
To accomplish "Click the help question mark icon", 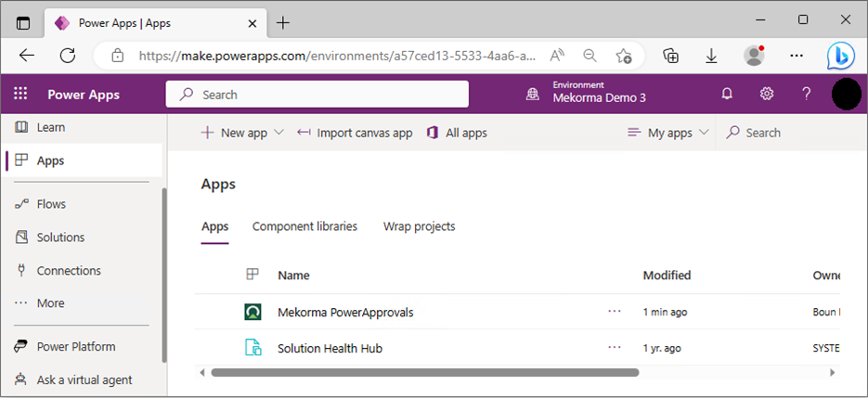I will (807, 95).
